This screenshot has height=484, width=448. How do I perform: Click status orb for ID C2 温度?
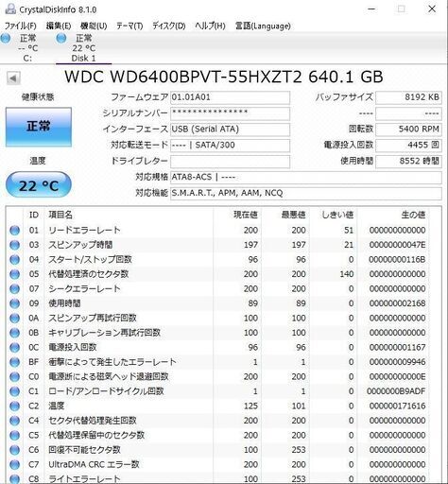pyautogui.click(x=14, y=406)
